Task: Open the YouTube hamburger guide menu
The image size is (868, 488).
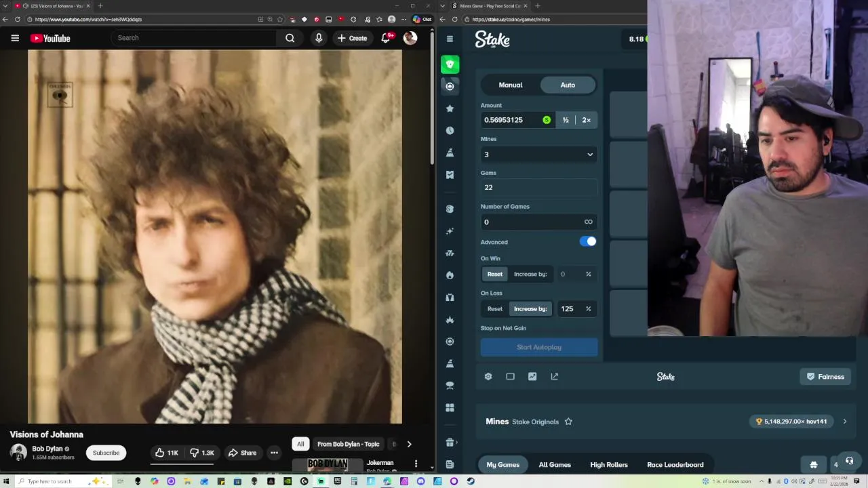Action: [15, 38]
